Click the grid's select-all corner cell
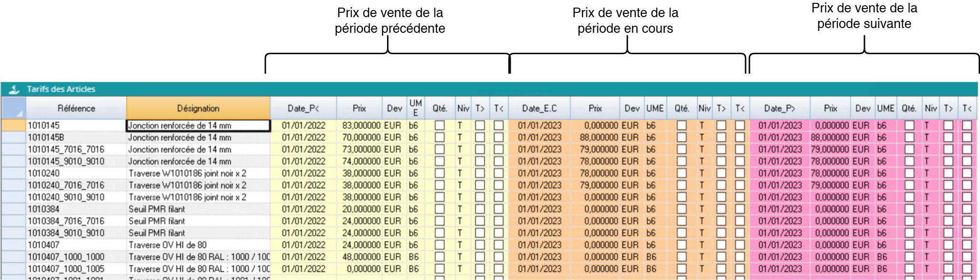 tap(14, 108)
